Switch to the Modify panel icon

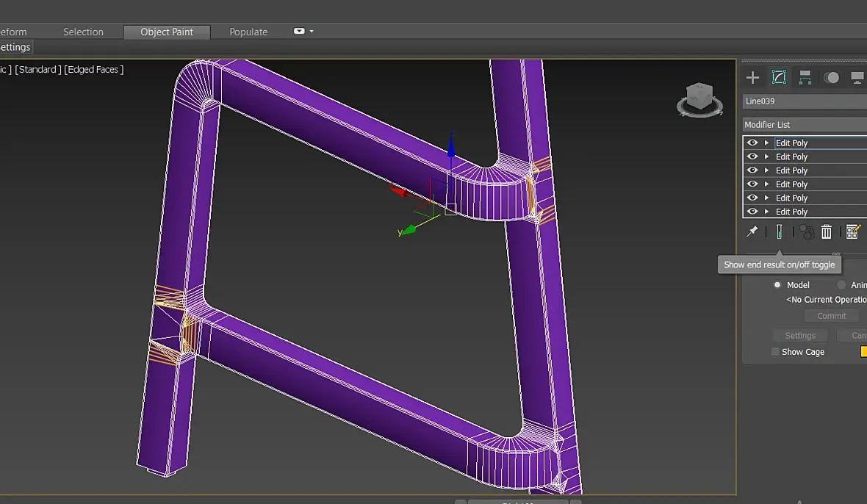point(779,78)
